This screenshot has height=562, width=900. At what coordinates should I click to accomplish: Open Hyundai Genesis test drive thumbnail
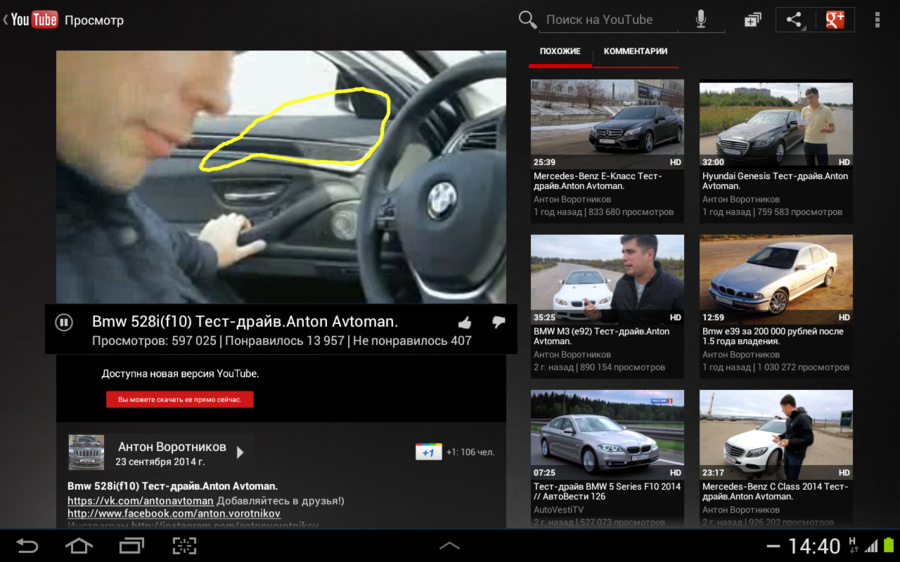(776, 123)
